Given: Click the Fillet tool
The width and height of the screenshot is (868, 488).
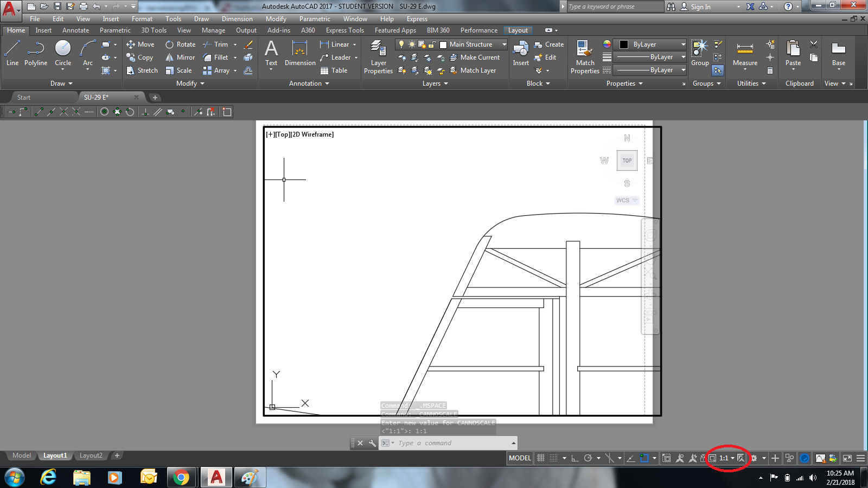Looking at the screenshot, I should click(x=215, y=57).
